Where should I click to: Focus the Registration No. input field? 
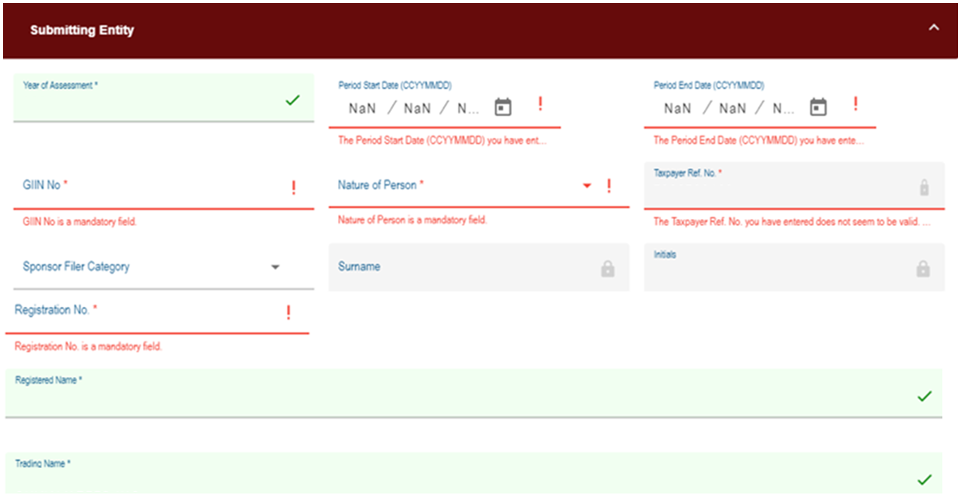(150, 312)
